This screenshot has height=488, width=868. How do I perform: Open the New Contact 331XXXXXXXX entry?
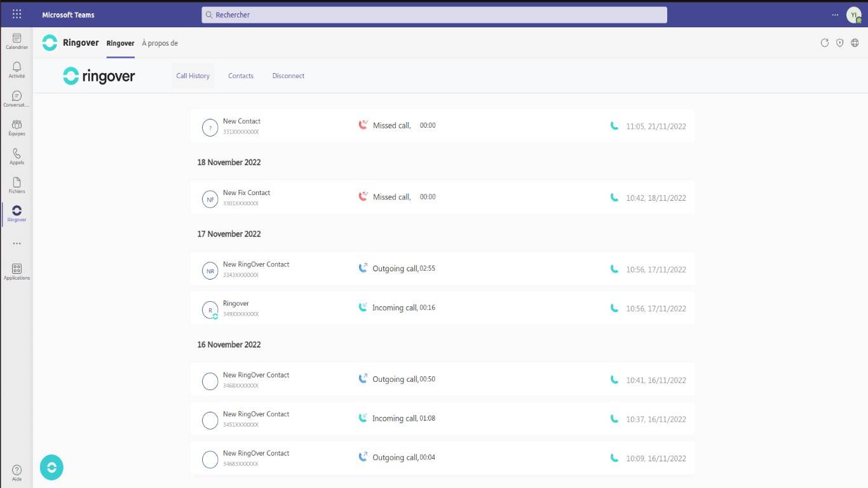coord(443,126)
